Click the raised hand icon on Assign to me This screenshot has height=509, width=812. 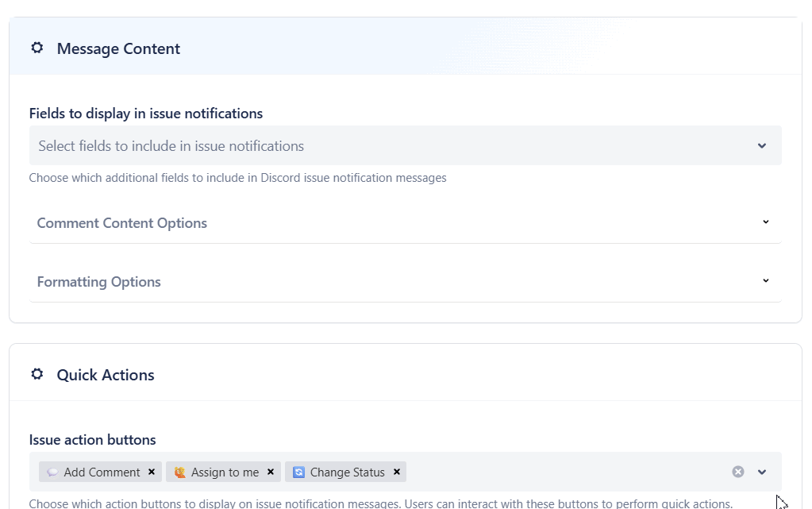tap(179, 472)
